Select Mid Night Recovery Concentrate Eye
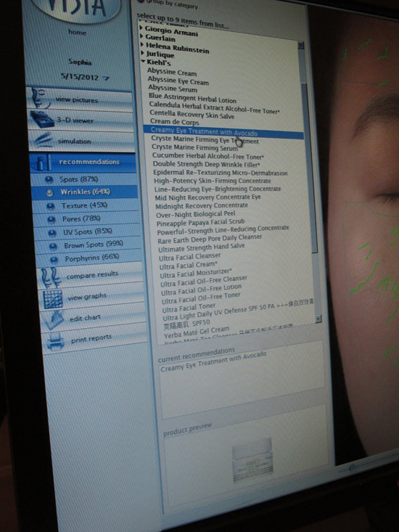 coord(207,197)
